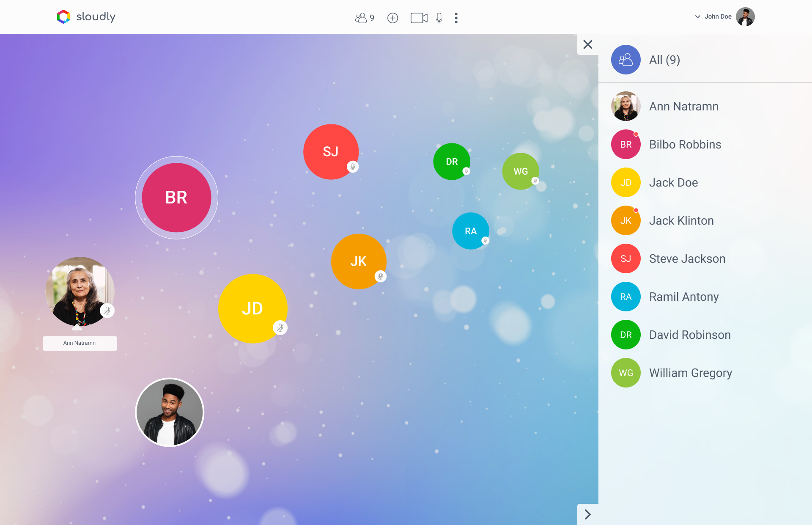Image resolution: width=812 pixels, height=525 pixels.
Task: Toggle the muted mic badge on JK bubble
Action: (x=381, y=277)
